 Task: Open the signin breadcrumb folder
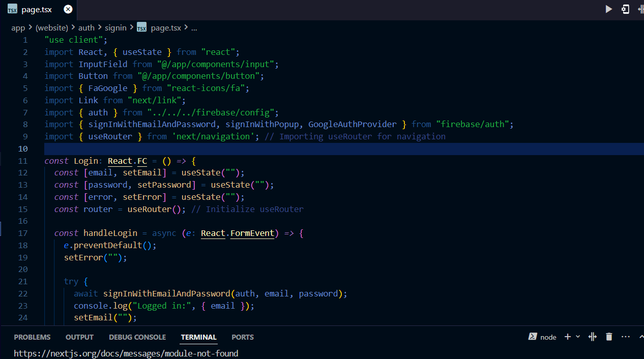pos(115,28)
